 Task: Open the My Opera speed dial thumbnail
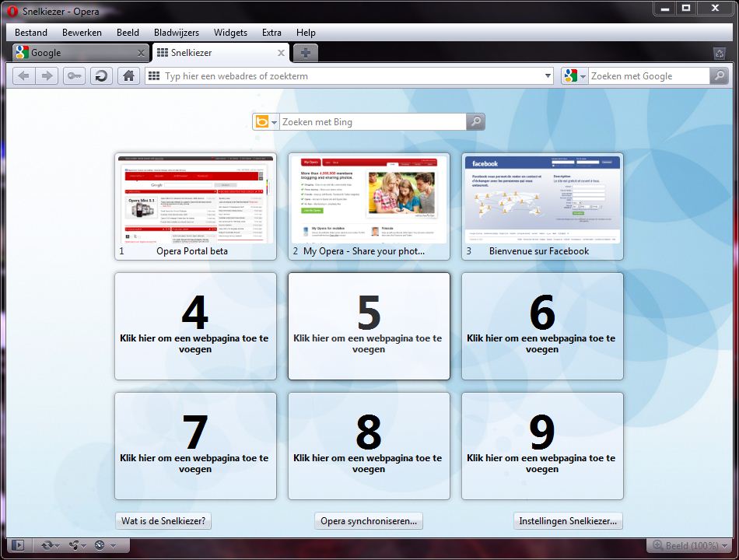[369, 206]
